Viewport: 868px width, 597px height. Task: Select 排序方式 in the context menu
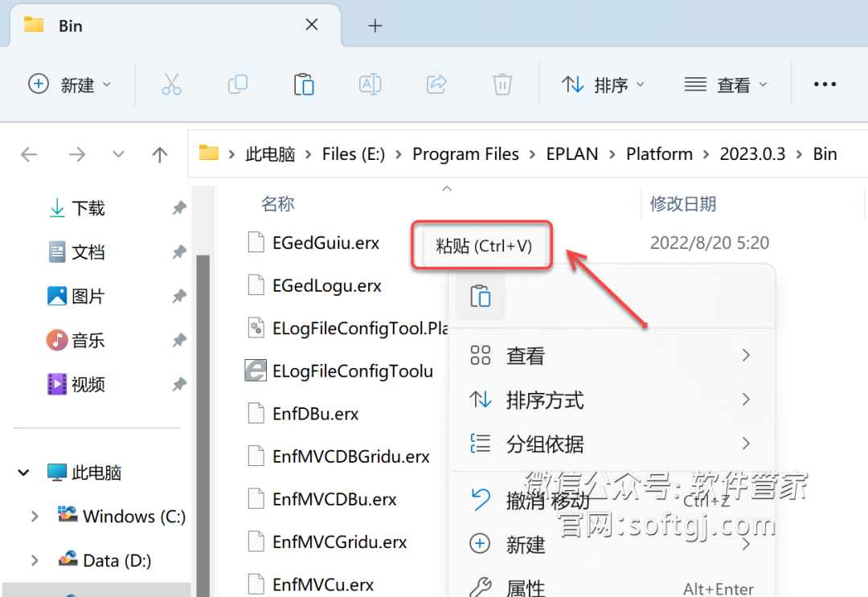544,399
